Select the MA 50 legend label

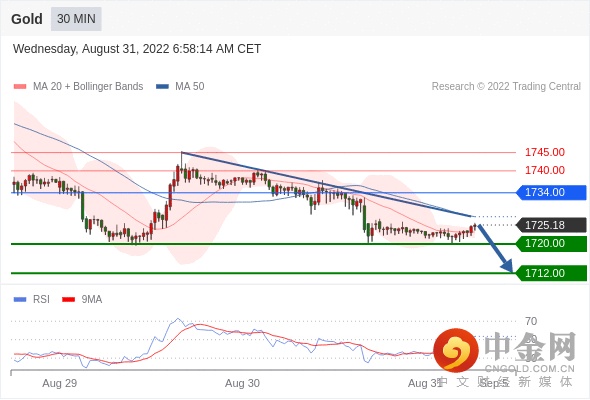(190, 87)
